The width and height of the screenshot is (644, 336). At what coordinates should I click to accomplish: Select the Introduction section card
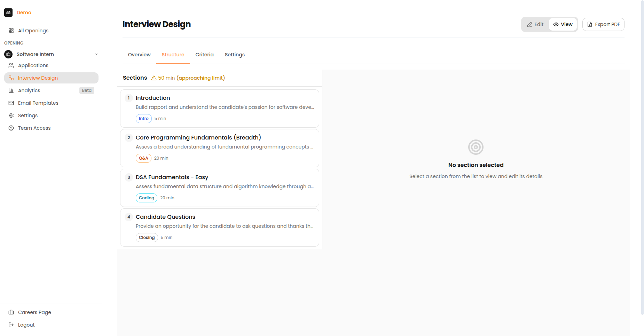(x=219, y=108)
